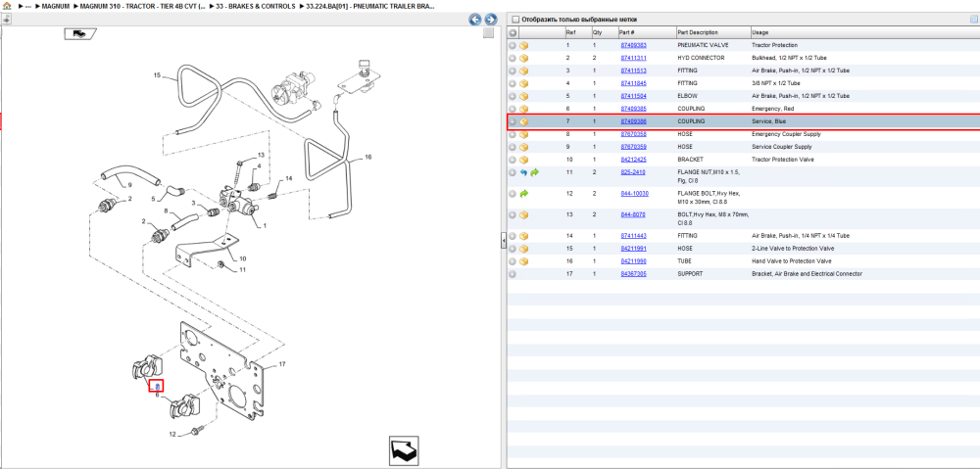Click callout 1 near the valve
The width and height of the screenshot is (980, 469).
tap(265, 225)
